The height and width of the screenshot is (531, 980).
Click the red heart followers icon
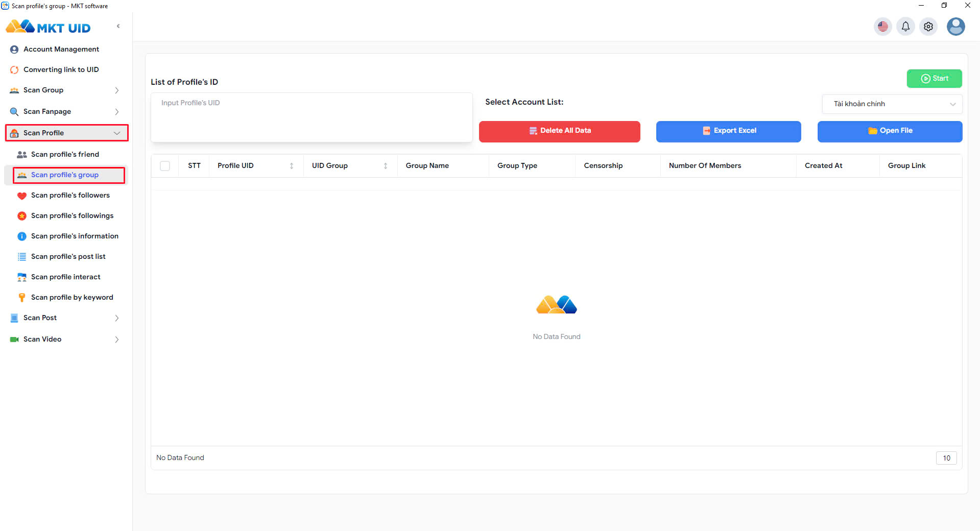pos(22,196)
